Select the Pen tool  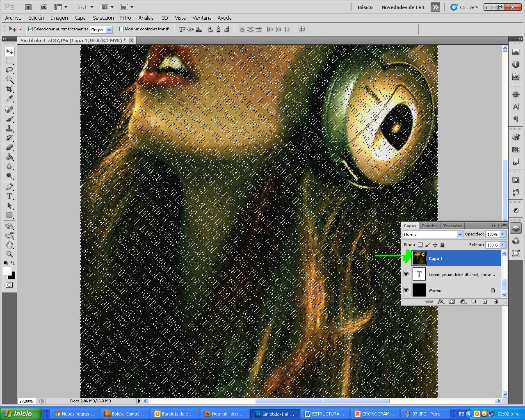[9, 187]
